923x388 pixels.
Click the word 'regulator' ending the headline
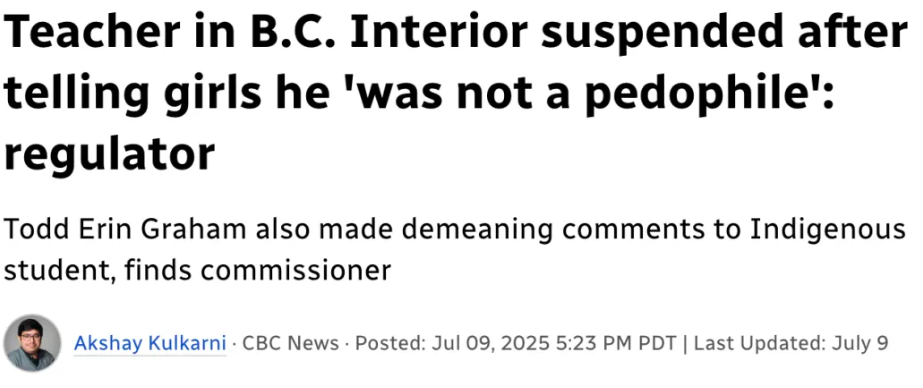pos(109,157)
